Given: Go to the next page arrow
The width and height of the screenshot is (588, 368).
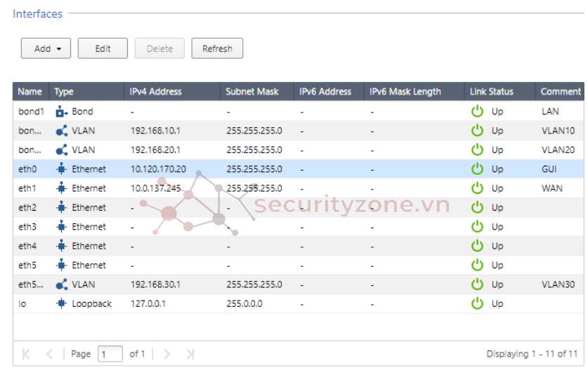Looking at the screenshot, I should tap(167, 354).
